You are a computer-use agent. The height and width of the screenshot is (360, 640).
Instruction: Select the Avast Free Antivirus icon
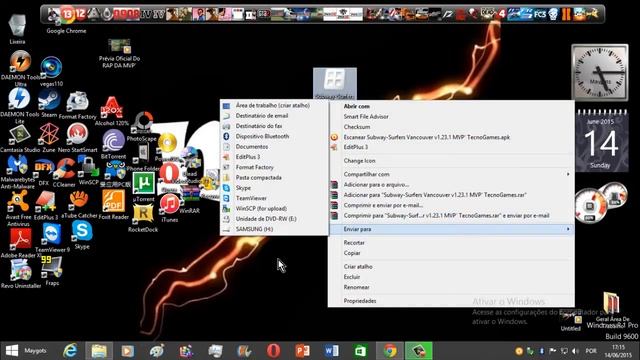point(18,209)
